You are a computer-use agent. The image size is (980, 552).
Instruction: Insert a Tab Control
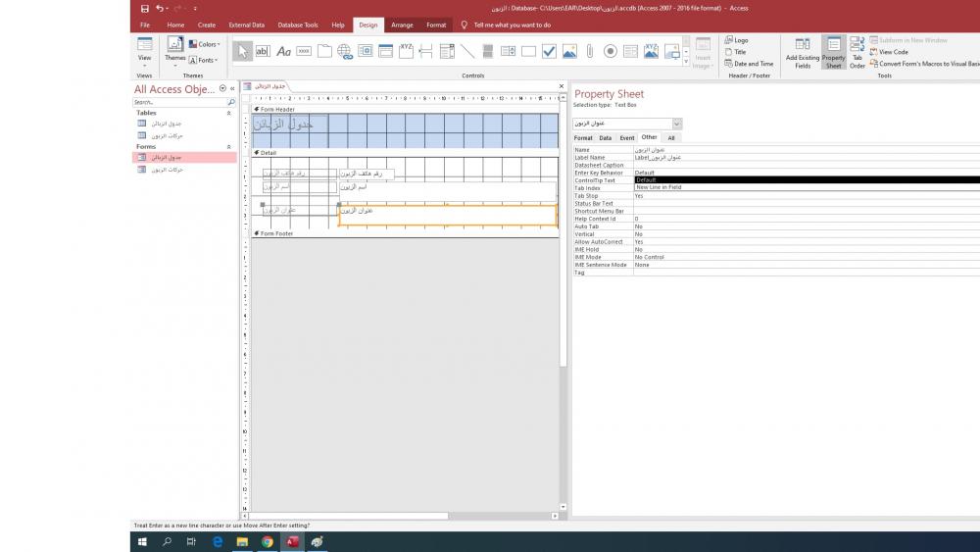[x=324, y=51]
